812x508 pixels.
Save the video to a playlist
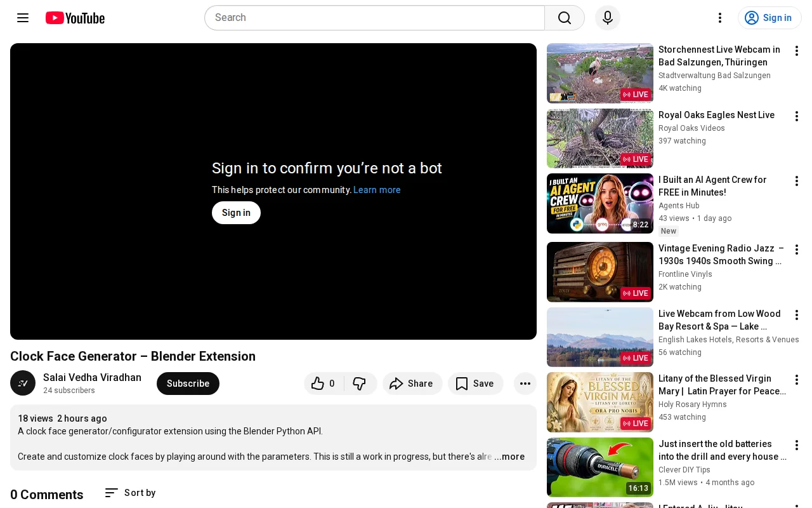(x=475, y=384)
